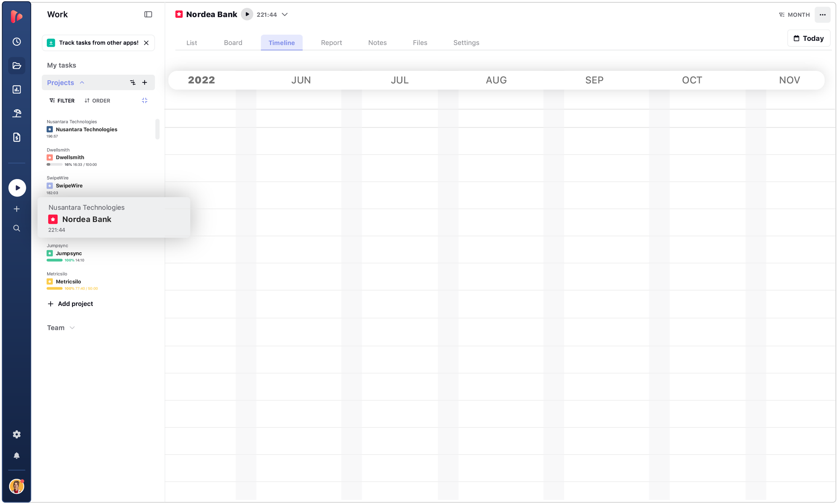Start the timer for Nordea Bank header
The height and width of the screenshot is (504, 838).
[x=247, y=14]
